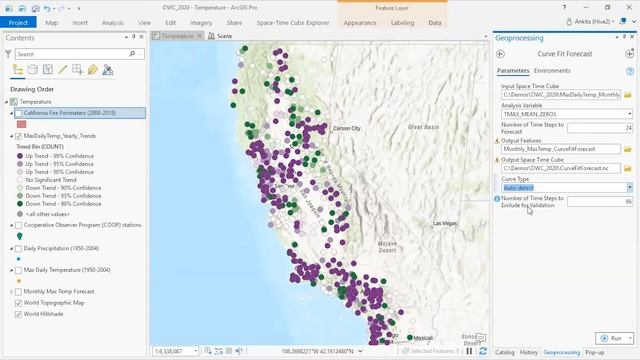Enable the Max Daily Temperature (1950-2004) layer

coord(18,270)
